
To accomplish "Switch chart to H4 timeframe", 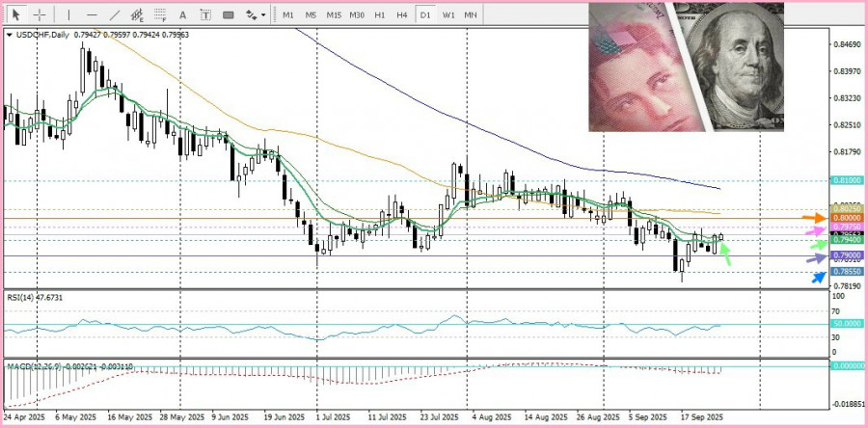I will tap(402, 14).
